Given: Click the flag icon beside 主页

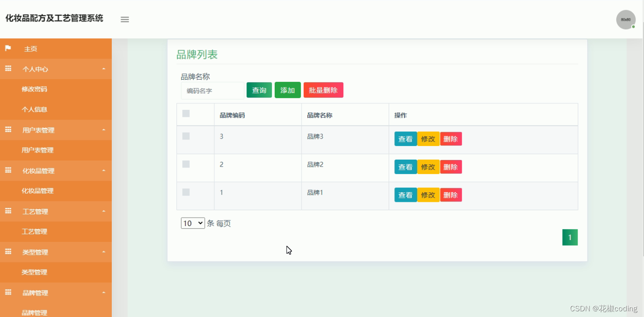Looking at the screenshot, I should pyautogui.click(x=7, y=48).
